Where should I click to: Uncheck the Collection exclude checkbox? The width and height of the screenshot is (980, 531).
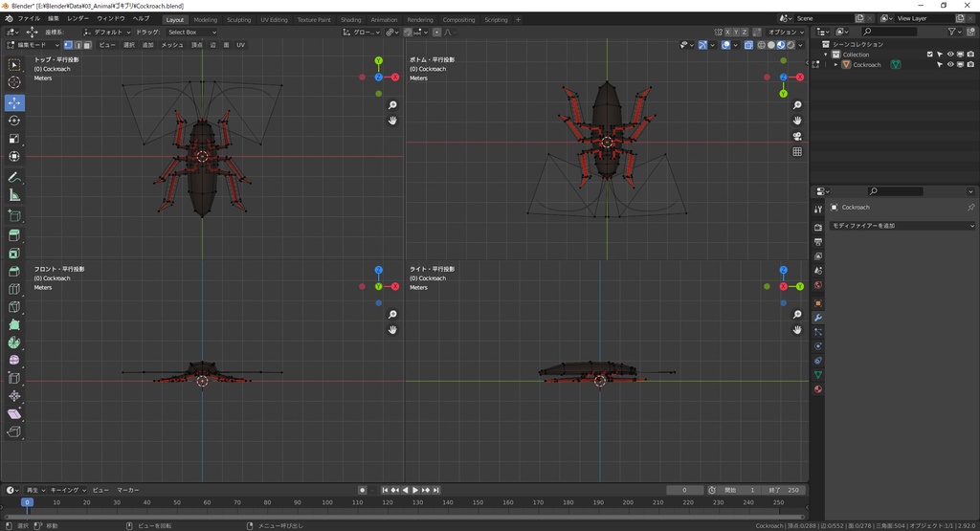pos(929,55)
